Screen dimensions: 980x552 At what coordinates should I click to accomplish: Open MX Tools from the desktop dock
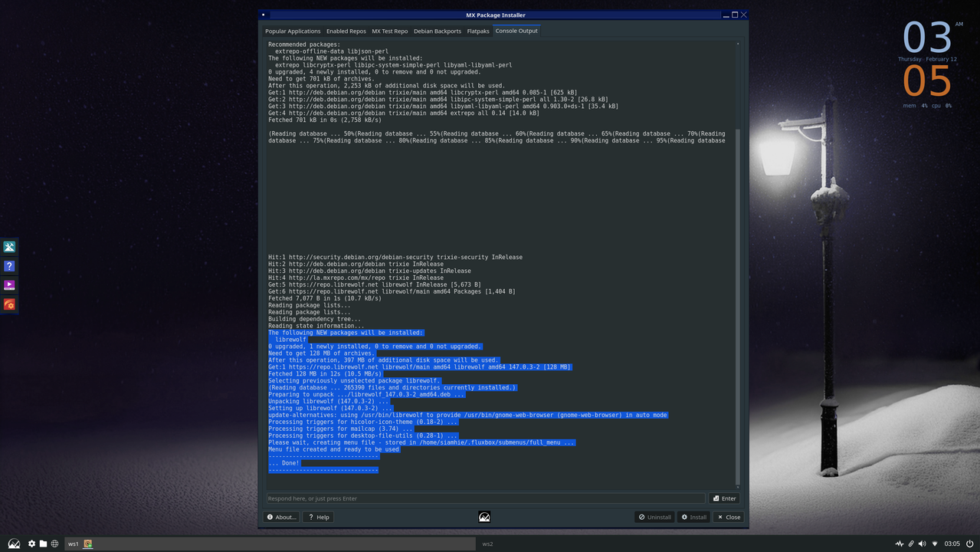tap(9, 247)
